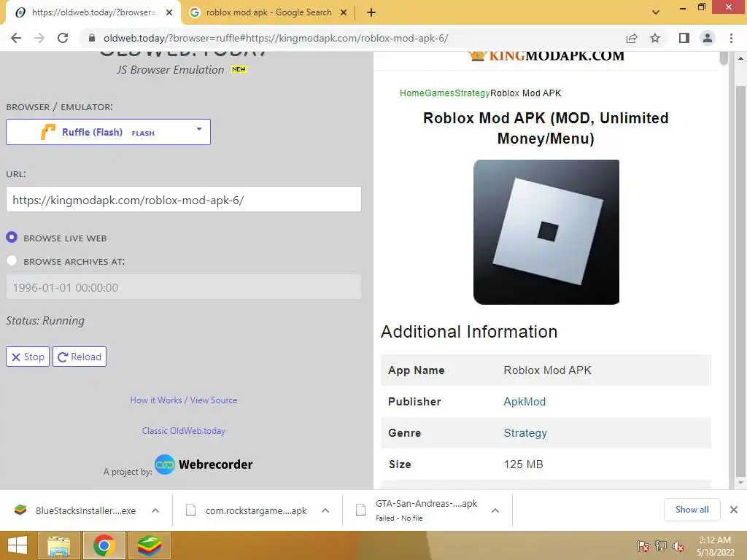Bookmark this page with the star icon

coord(655,38)
